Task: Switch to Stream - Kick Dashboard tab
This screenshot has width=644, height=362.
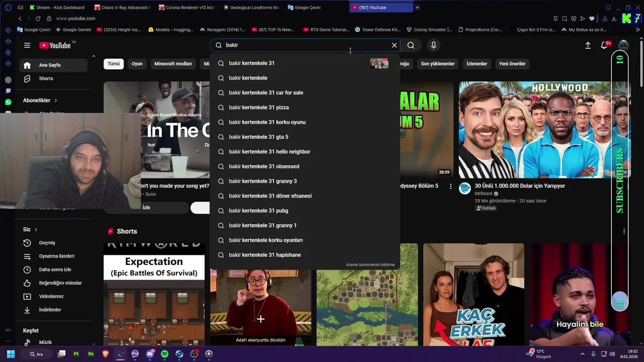Action: [57, 8]
